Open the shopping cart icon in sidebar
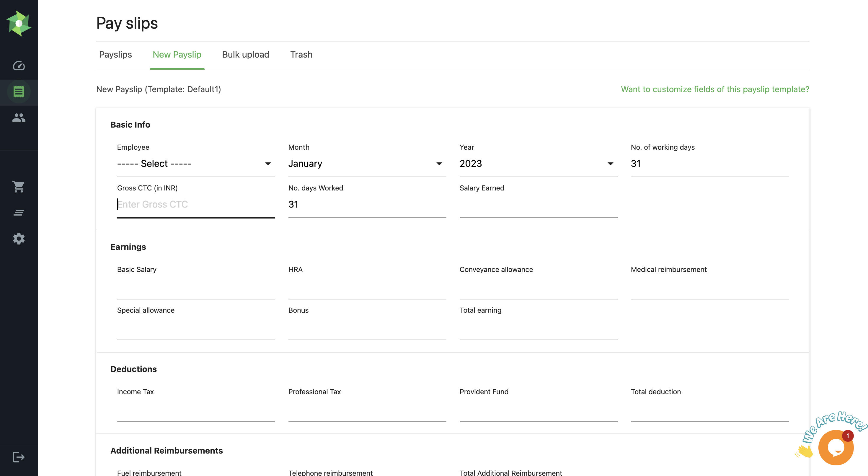The image size is (868, 476). click(19, 186)
